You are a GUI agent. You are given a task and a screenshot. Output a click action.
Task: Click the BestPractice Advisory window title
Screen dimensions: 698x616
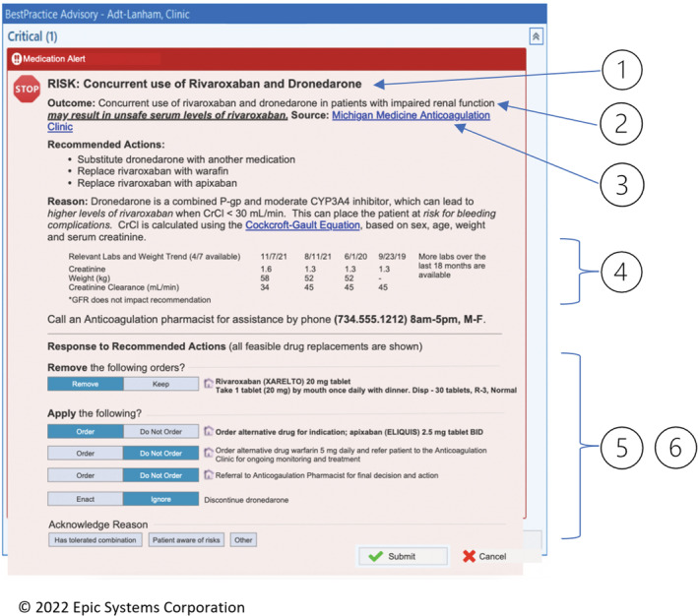point(97,14)
